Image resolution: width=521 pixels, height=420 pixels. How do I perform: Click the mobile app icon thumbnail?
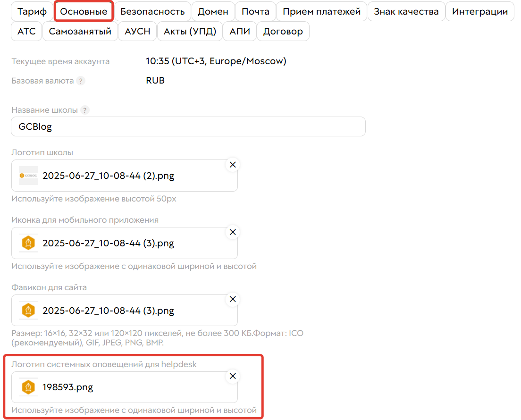click(28, 243)
